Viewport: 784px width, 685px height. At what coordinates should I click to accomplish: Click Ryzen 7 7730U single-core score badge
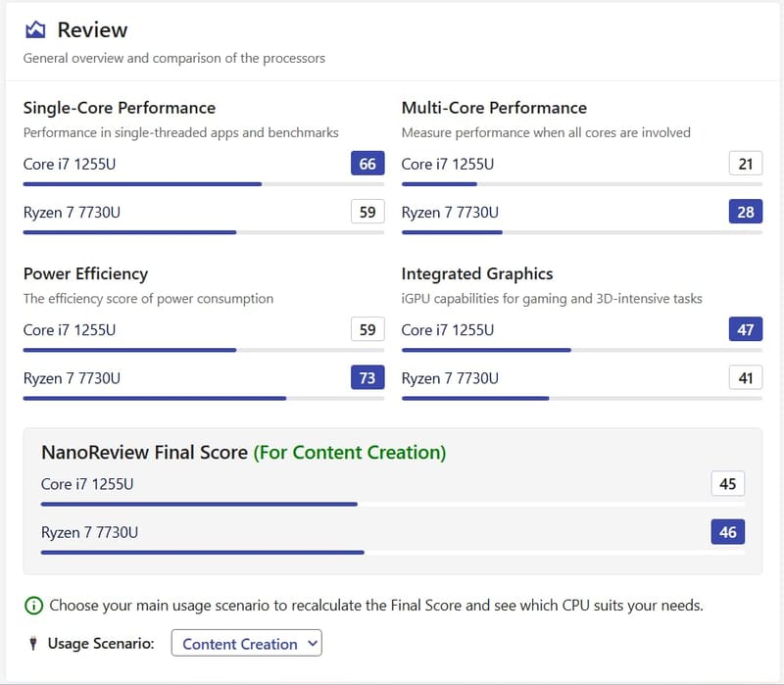tap(367, 212)
